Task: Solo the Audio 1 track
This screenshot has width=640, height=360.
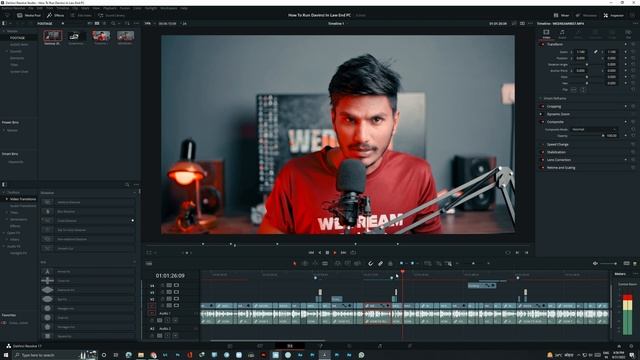Action: click(x=167, y=320)
